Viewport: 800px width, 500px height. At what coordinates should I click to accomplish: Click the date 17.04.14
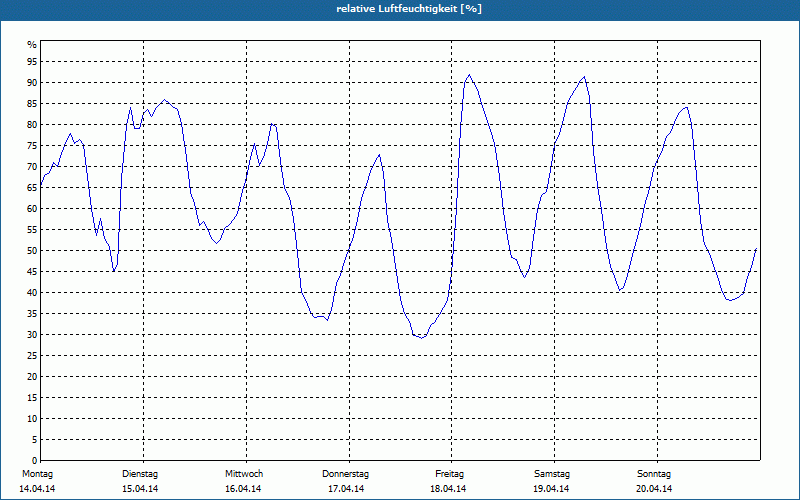(x=346, y=489)
